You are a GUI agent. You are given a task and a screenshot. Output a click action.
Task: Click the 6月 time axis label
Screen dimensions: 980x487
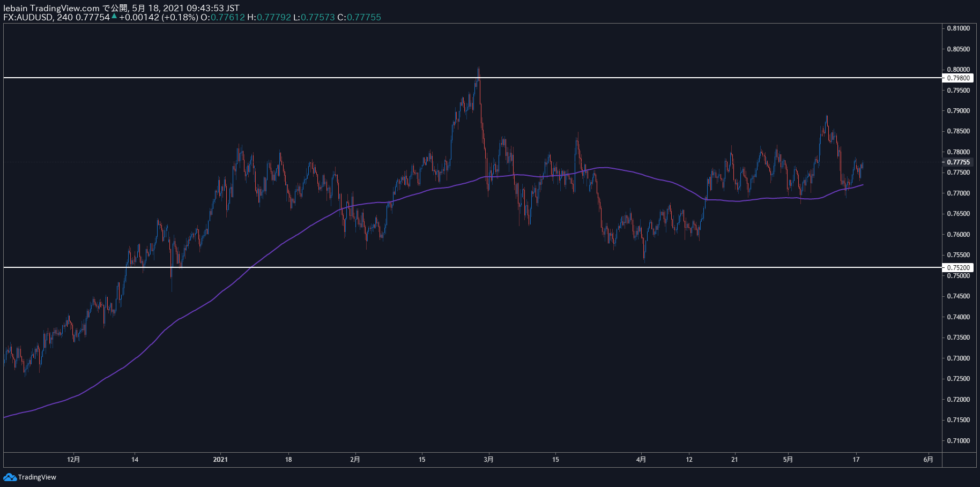(x=929, y=459)
